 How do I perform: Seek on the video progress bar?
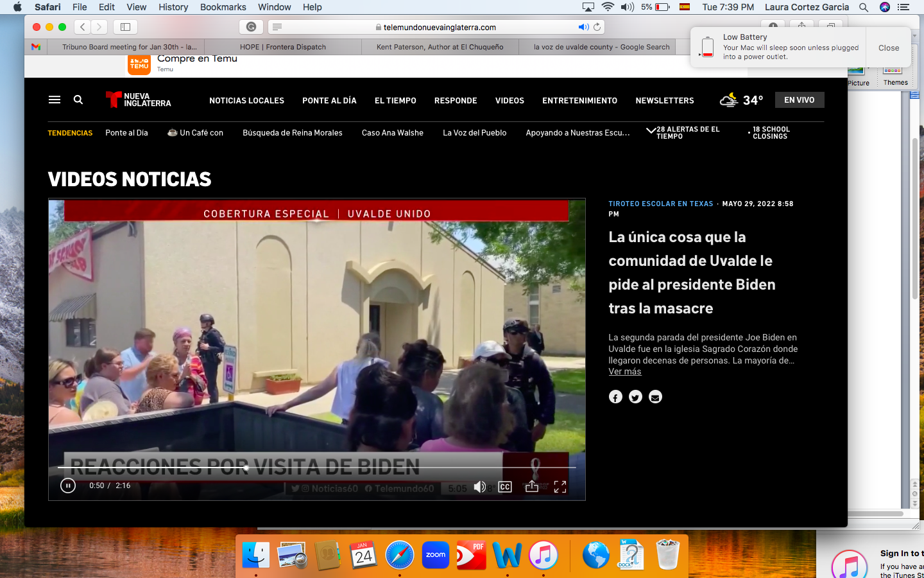[x=385, y=468]
